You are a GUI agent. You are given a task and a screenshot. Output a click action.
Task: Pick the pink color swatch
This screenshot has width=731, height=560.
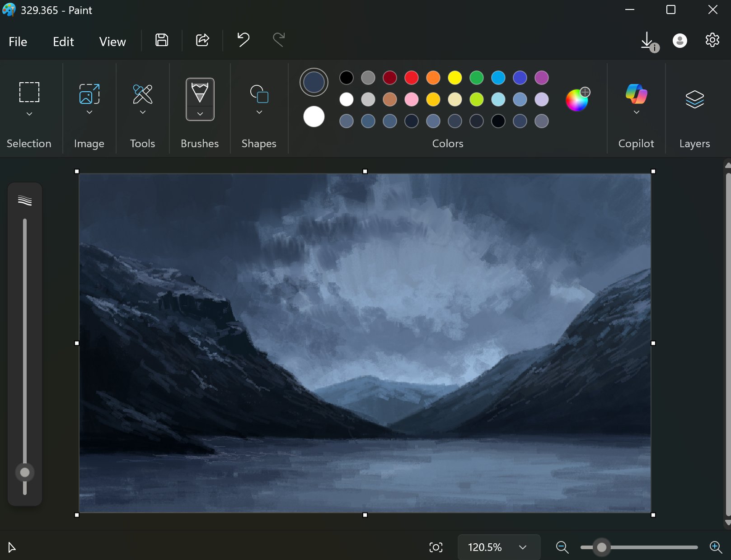pyautogui.click(x=412, y=99)
